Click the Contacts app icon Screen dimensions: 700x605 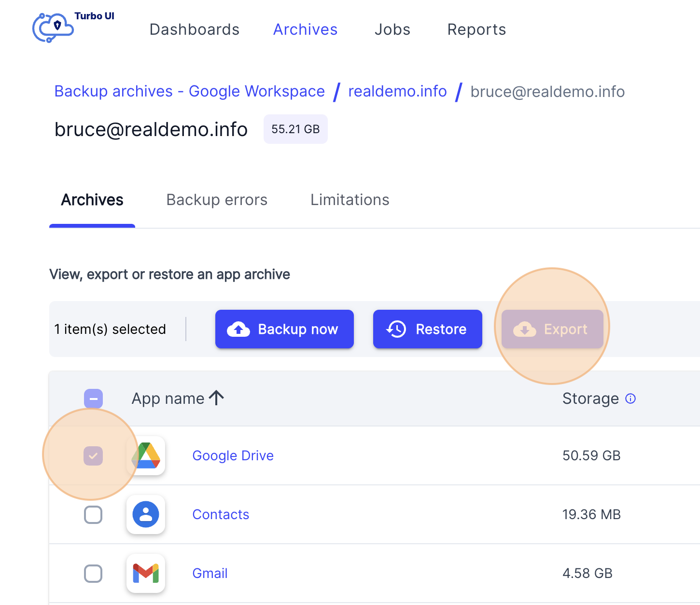click(146, 514)
